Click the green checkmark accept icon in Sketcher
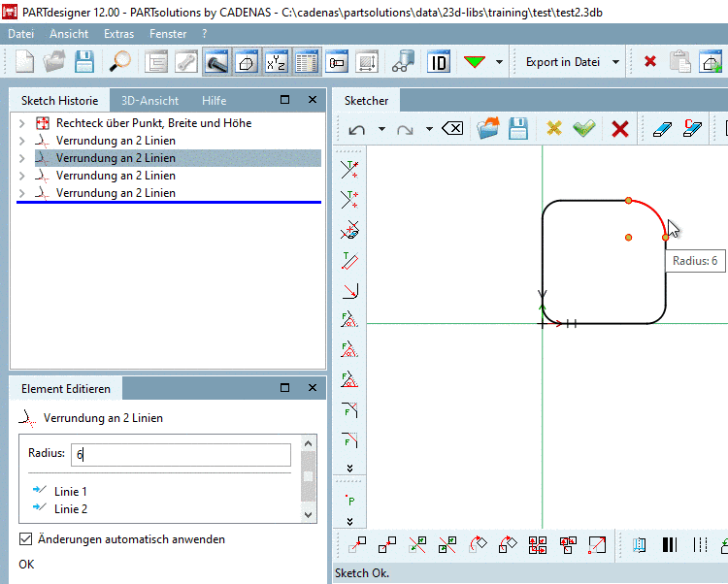 [583, 129]
